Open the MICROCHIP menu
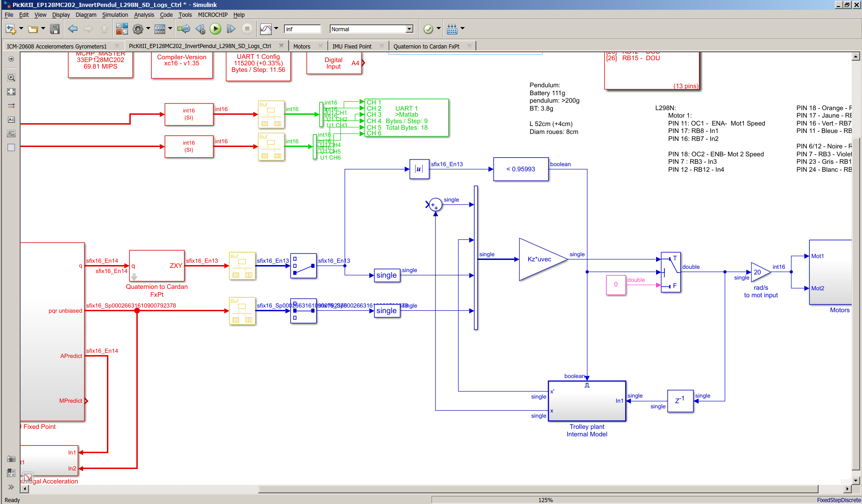 (x=212, y=14)
